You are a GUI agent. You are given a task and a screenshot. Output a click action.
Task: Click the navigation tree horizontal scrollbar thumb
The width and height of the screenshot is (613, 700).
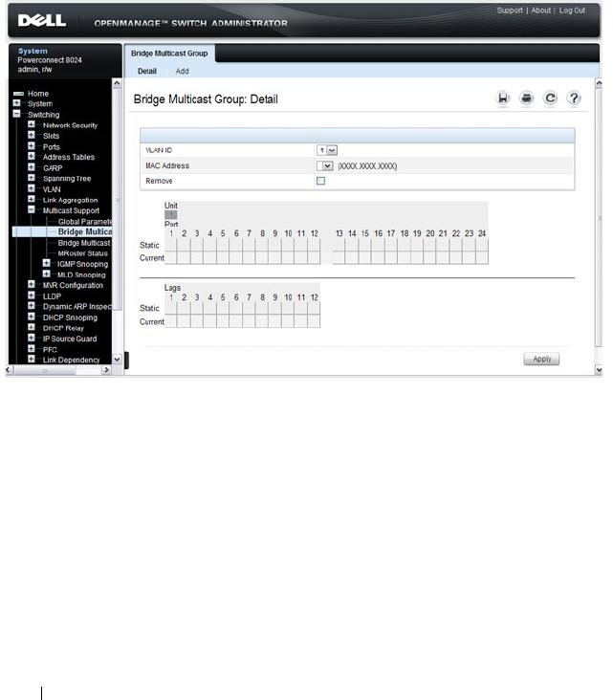click(x=45, y=370)
